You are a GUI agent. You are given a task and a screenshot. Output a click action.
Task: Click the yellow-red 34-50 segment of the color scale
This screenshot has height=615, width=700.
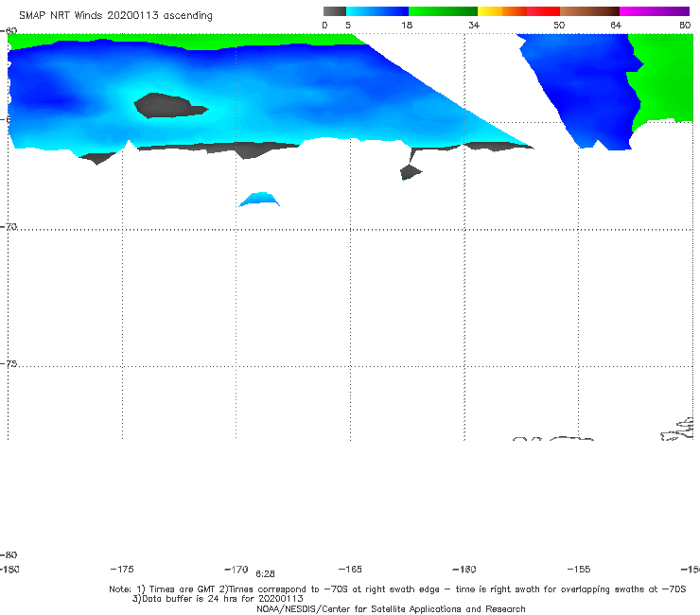pyautogui.click(x=518, y=11)
